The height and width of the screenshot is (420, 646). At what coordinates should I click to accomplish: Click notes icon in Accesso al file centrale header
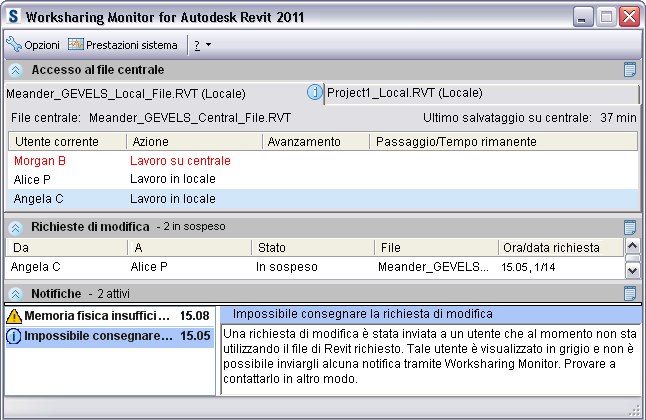click(x=630, y=70)
